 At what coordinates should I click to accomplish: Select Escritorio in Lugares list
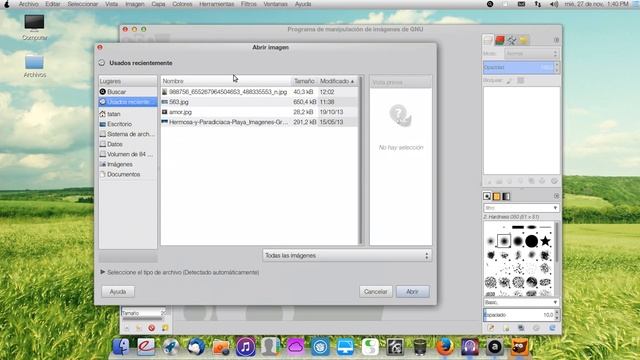coord(128,124)
